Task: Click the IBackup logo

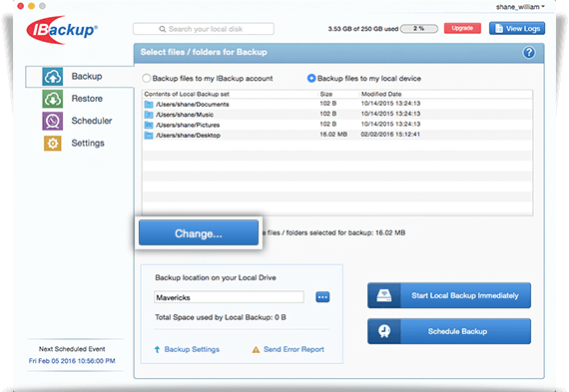Action: click(x=62, y=30)
